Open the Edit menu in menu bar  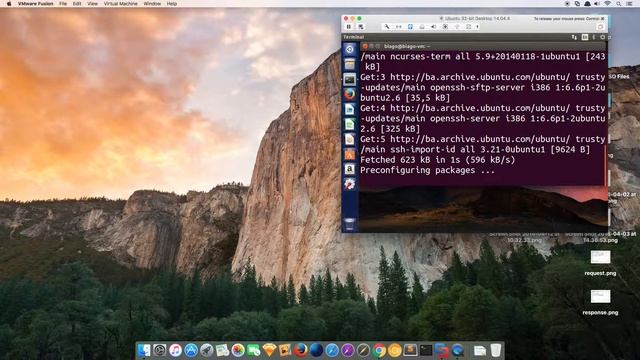(77, 4)
